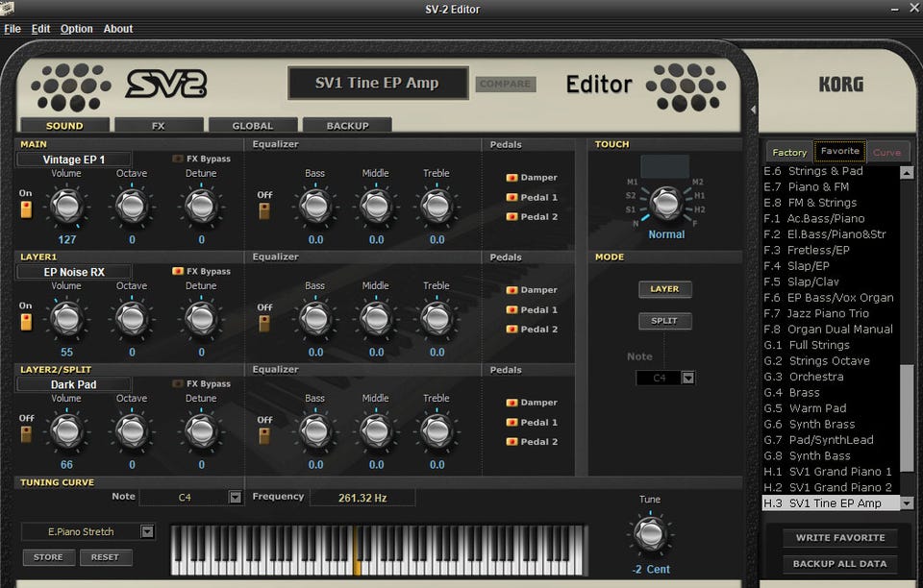
Task: Click the MAIN Volume knob
Action: (66, 206)
